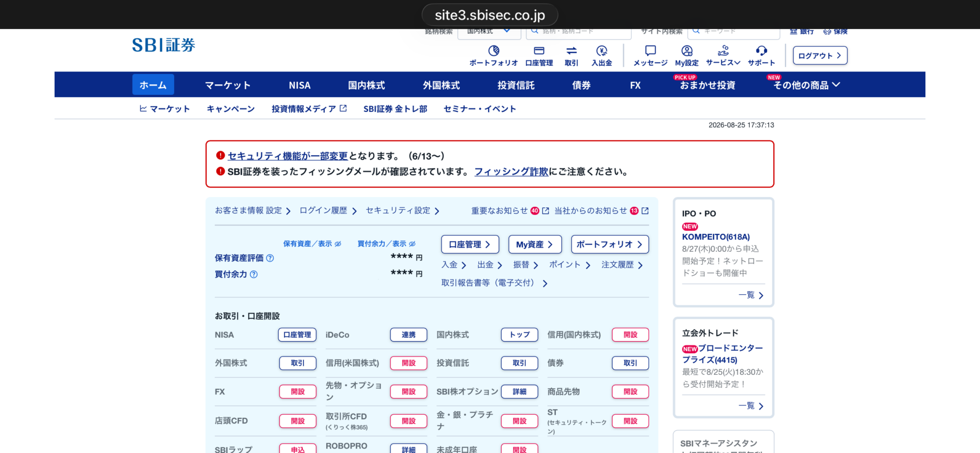Click 信用(国内株式) 開設 button
The image size is (980, 453).
click(630, 335)
